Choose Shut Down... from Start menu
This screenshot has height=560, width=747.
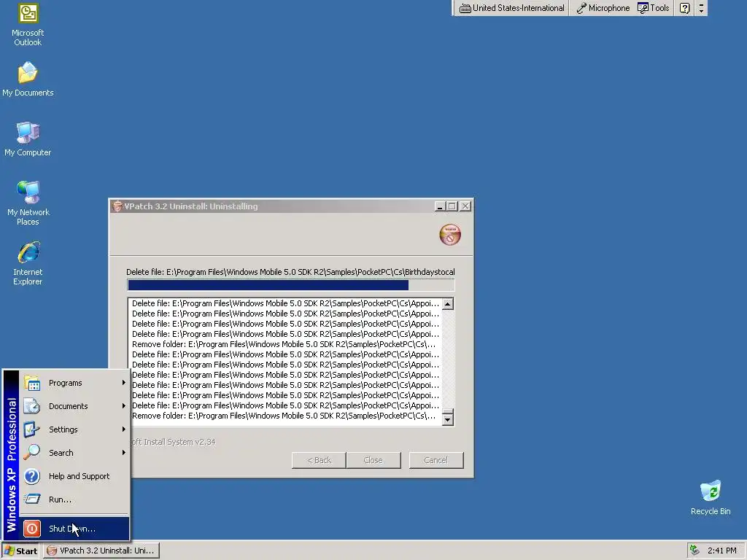tap(74, 529)
